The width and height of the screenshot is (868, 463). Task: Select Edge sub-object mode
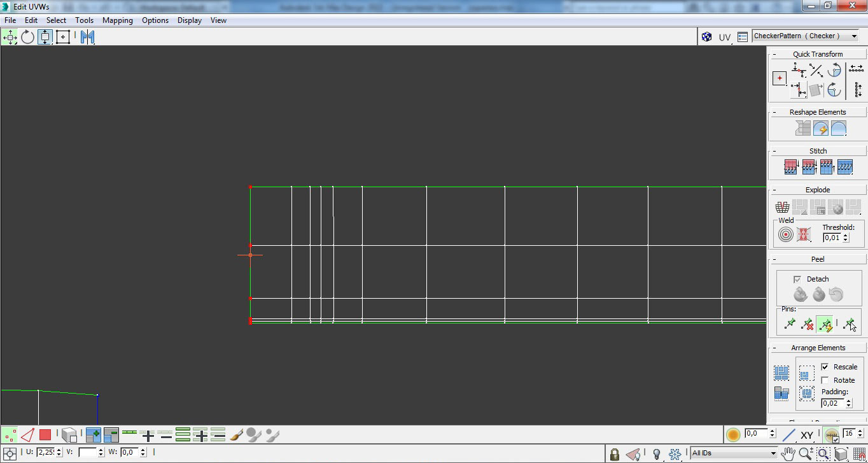coord(27,435)
